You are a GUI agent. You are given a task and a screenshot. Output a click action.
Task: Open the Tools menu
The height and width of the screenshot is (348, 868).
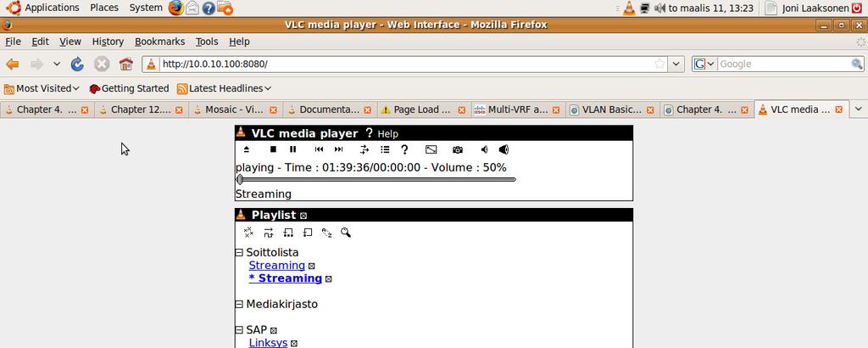[207, 42]
